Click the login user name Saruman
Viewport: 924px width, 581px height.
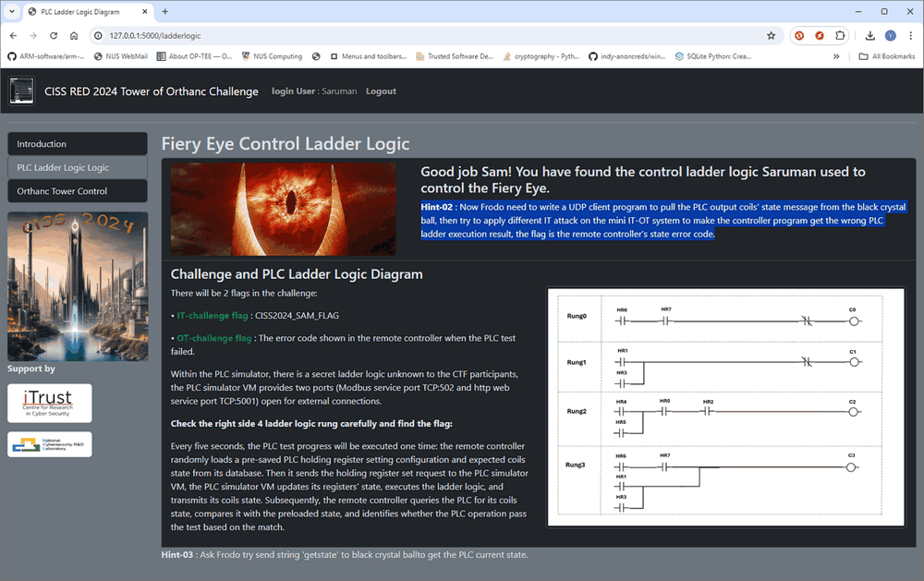click(x=339, y=91)
